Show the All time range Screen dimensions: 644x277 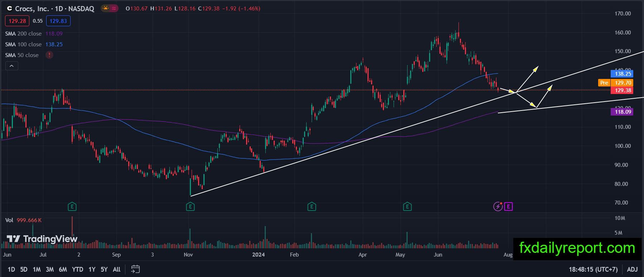point(117,269)
